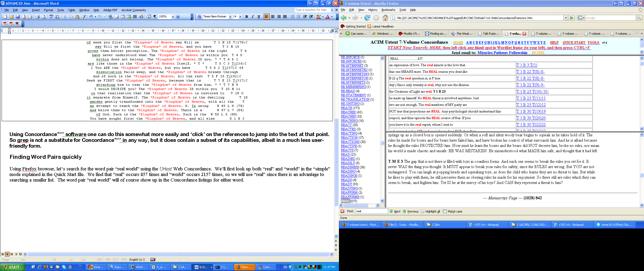Click the Print icon in Word toolbar
Screen dimensions: 644x271
click(x=37, y=17)
